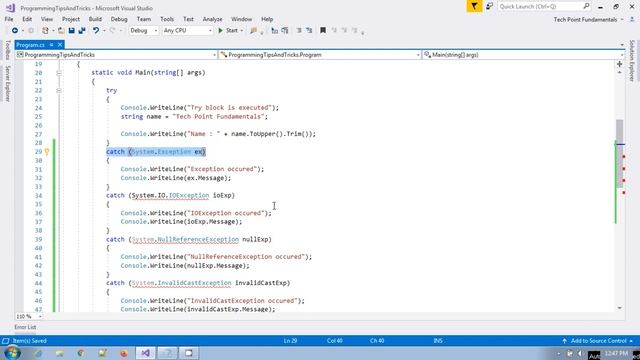Click NullReferenceException on line 39

pos(198,240)
